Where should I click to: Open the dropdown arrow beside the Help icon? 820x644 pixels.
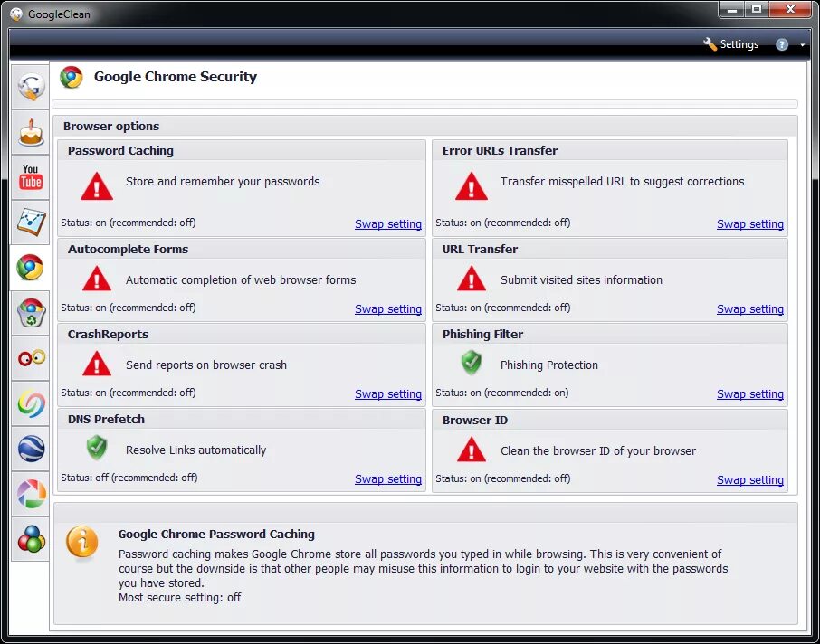tap(800, 43)
